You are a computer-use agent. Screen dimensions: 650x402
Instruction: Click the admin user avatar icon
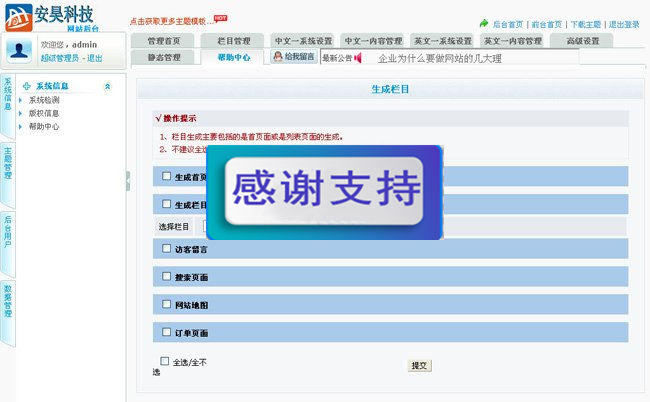(x=19, y=51)
